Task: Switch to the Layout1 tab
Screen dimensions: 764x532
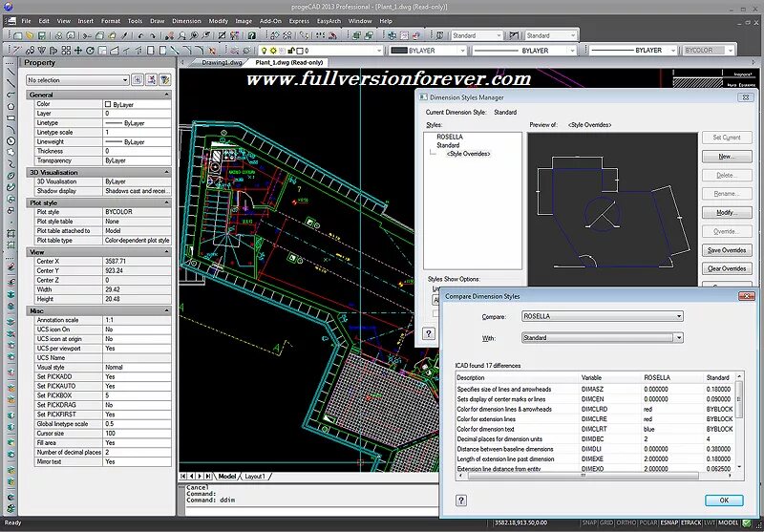Action: pyautogui.click(x=255, y=476)
